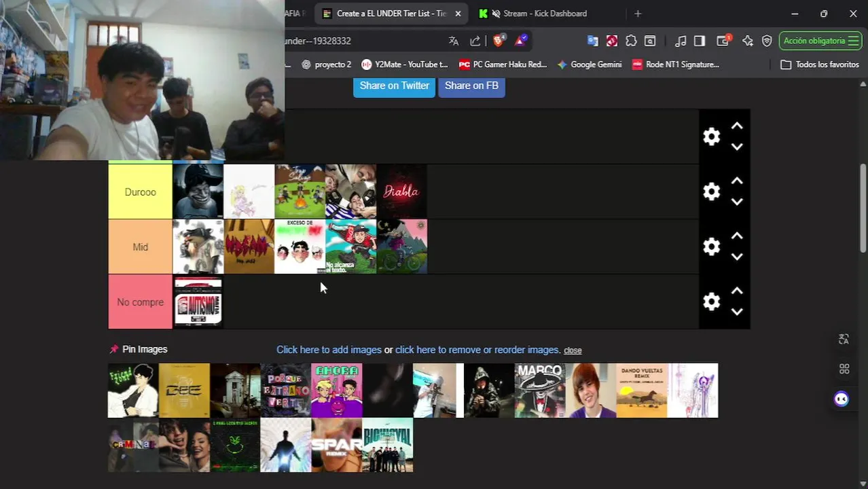This screenshot has width=868, height=489.
Task: Move the Mid tier down
Action: (737, 257)
